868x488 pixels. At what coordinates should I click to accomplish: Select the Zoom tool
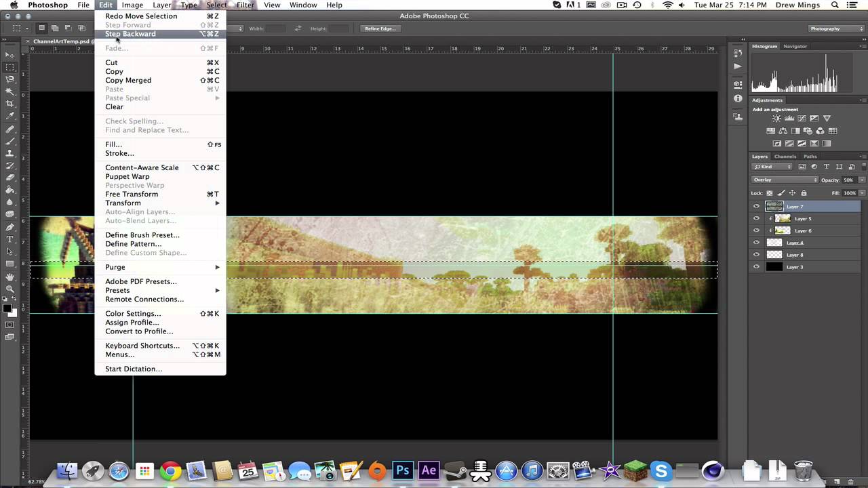pyautogui.click(x=10, y=289)
